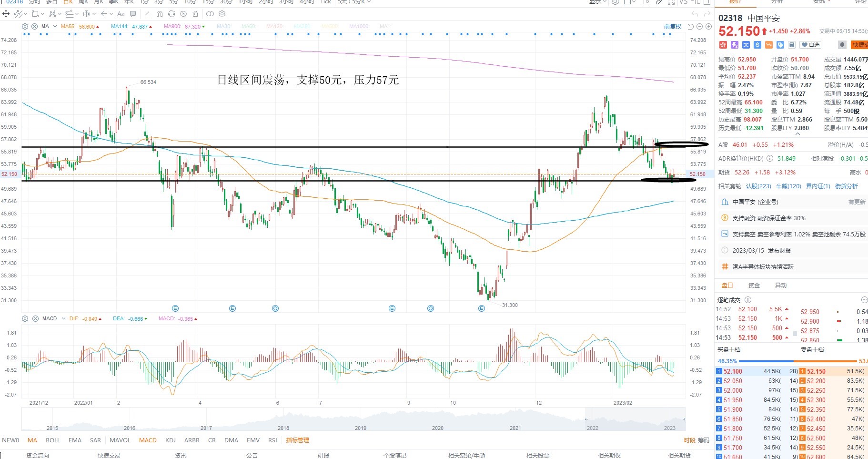Open 指标管理 indicator management
Image resolution: width=868 pixels, height=459 pixels.
(x=297, y=440)
